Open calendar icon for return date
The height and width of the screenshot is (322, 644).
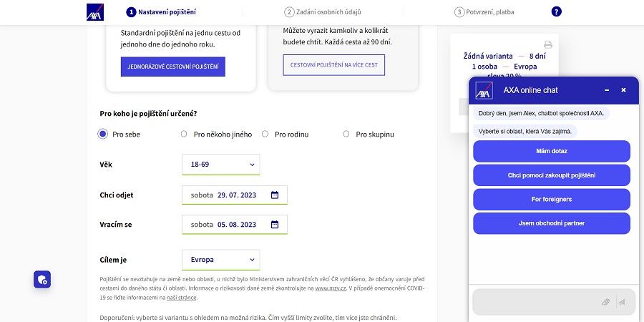pyautogui.click(x=275, y=225)
